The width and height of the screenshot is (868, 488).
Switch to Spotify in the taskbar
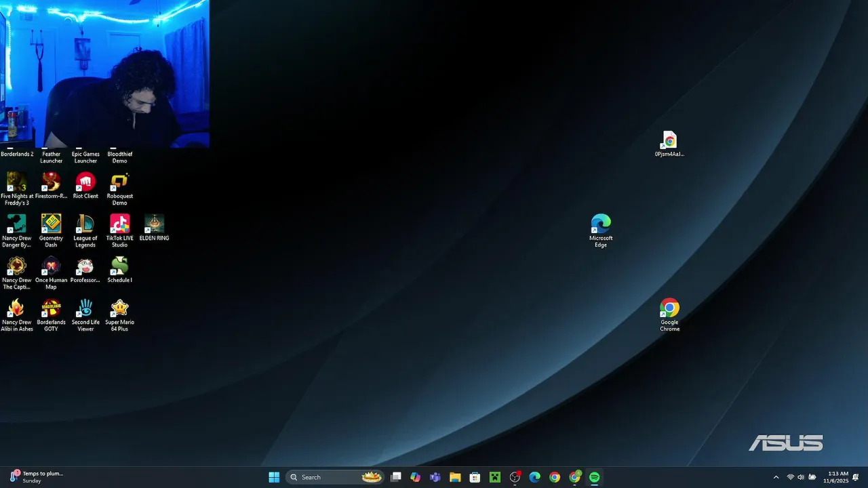[594, 477]
